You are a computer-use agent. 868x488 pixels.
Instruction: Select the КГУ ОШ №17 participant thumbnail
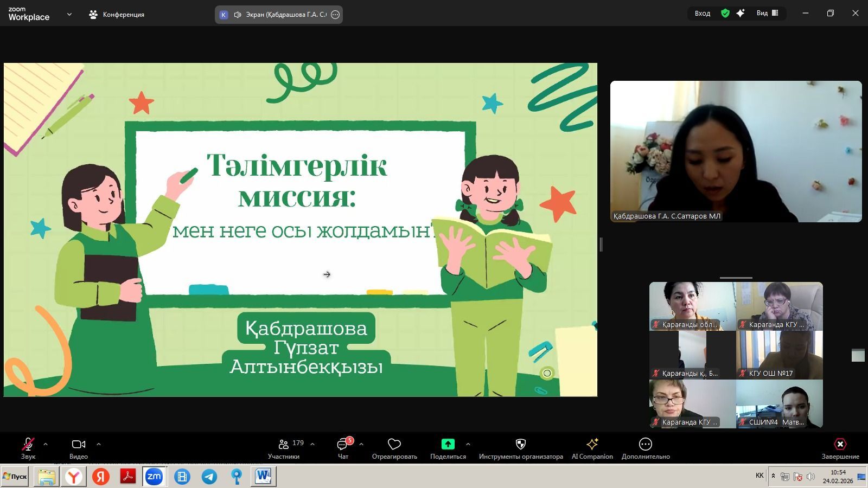(779, 355)
